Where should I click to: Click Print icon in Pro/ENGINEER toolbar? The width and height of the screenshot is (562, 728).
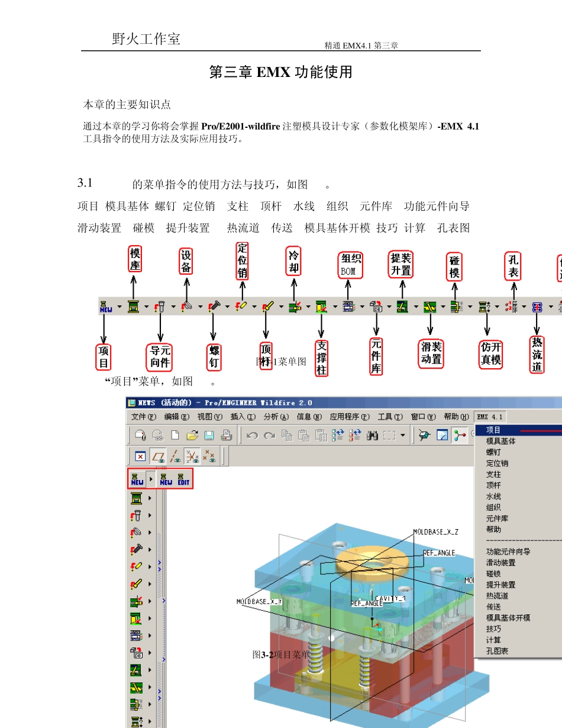226,435
